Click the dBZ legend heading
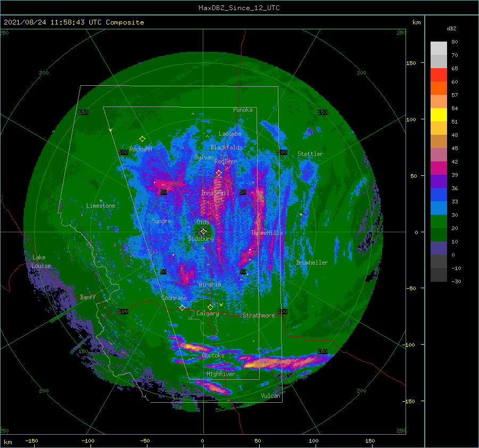This screenshot has width=479, height=448. tap(451, 29)
